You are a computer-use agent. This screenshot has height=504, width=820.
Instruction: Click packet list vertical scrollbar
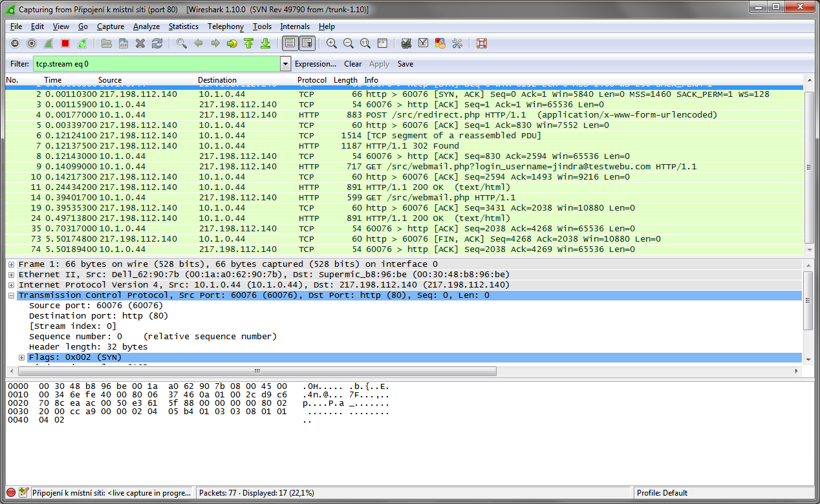[808, 167]
